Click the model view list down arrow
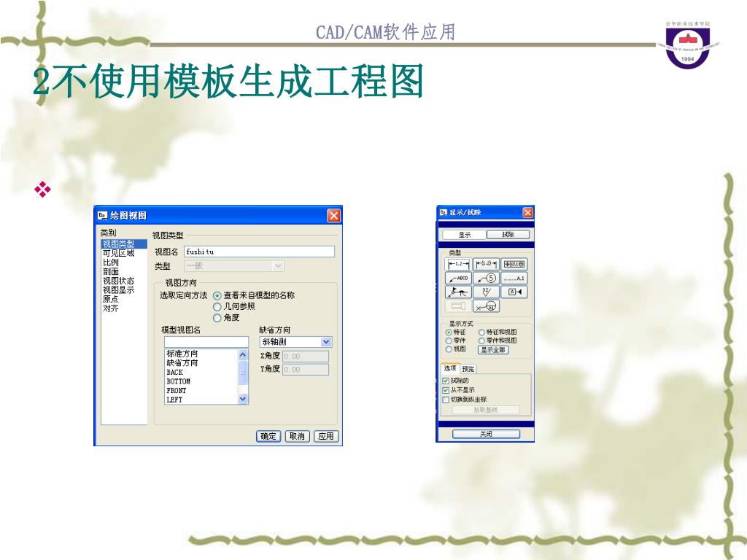Viewport: 747px width, 560px height. [243, 399]
